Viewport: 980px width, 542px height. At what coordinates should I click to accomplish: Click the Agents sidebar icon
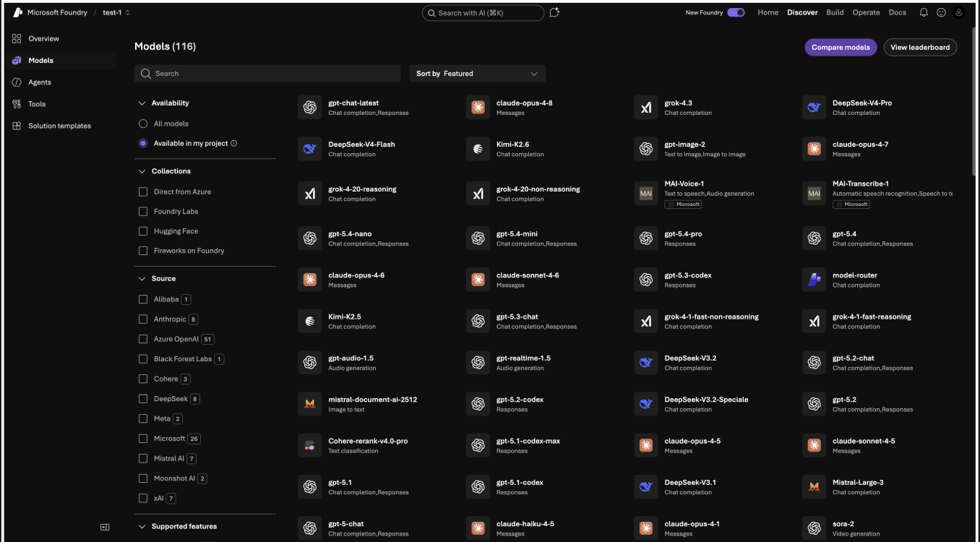pos(17,82)
